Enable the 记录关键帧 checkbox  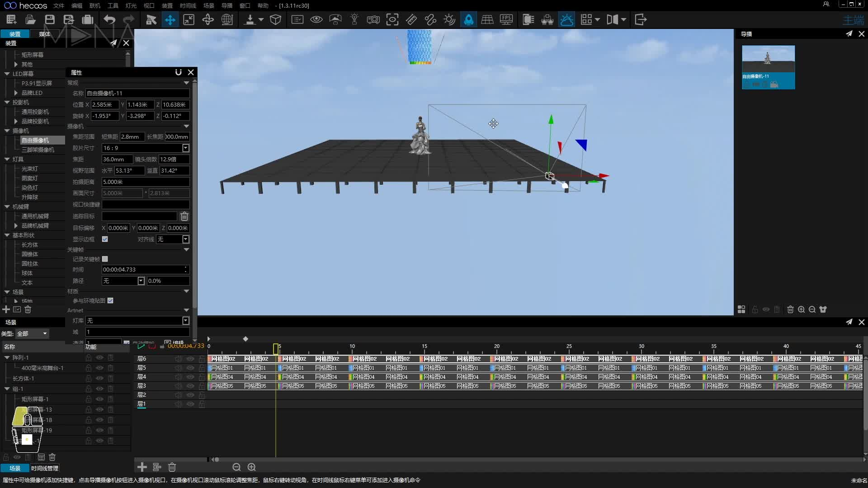coord(105,259)
